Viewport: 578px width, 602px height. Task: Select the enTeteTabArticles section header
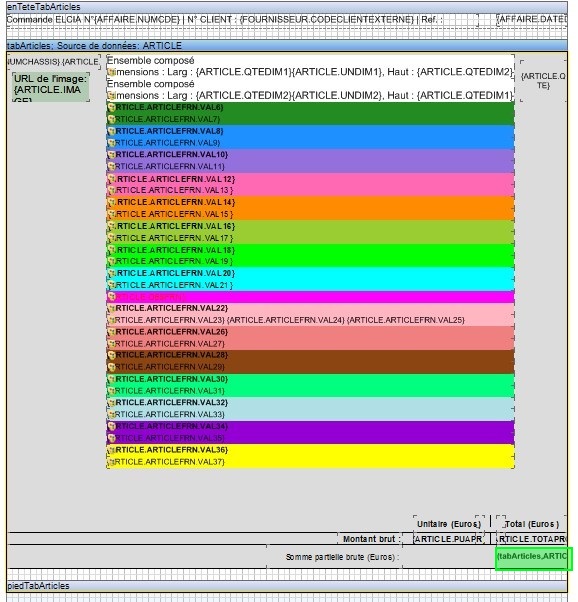287,7
